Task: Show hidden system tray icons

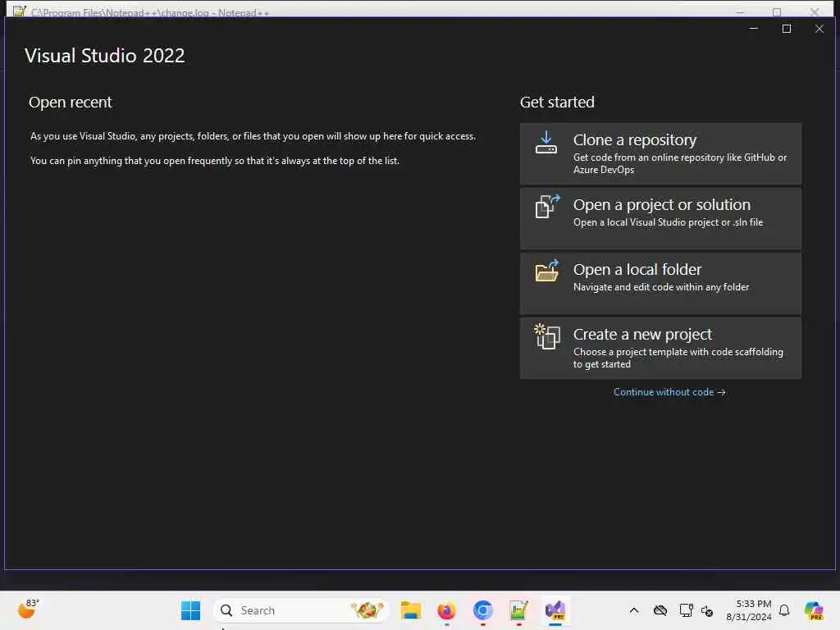Action: click(634, 610)
